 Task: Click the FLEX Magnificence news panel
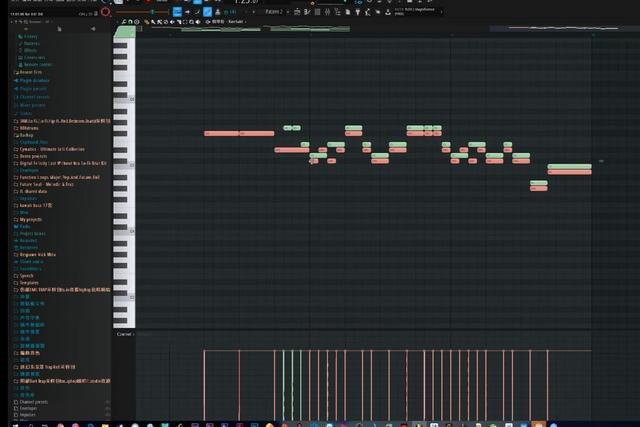417,12
